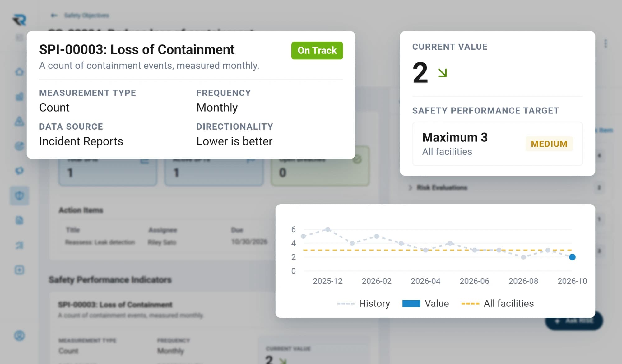Open the warning triangle icon in sidebar
This screenshot has width=622, height=364.
click(19, 121)
